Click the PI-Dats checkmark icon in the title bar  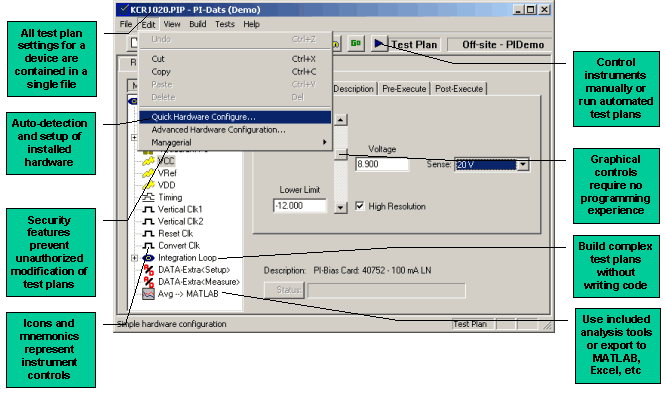pyautogui.click(x=124, y=8)
